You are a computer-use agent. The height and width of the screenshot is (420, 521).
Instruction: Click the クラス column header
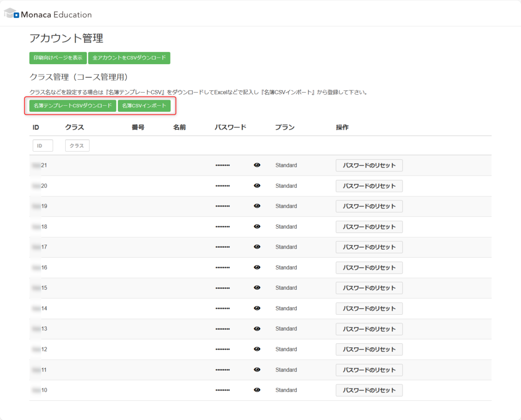click(74, 127)
